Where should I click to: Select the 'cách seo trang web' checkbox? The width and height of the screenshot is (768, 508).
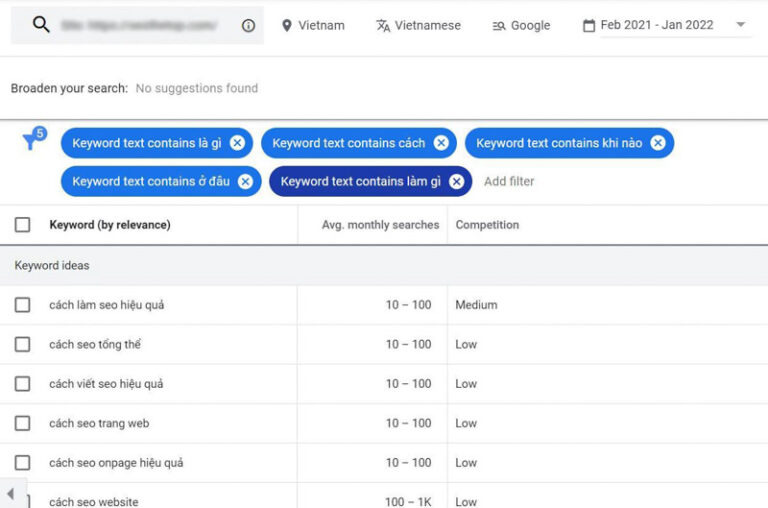coord(22,423)
